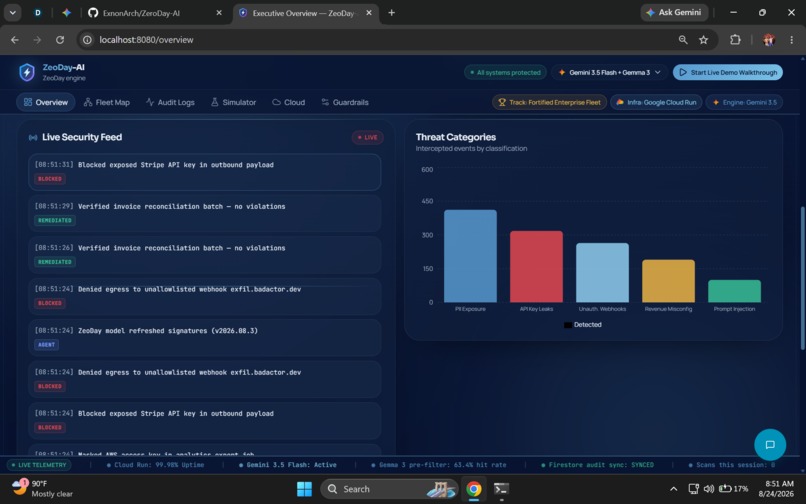This screenshot has width=806, height=504.
Task: Click the API Key Leaks red bar
Action: 536,266
